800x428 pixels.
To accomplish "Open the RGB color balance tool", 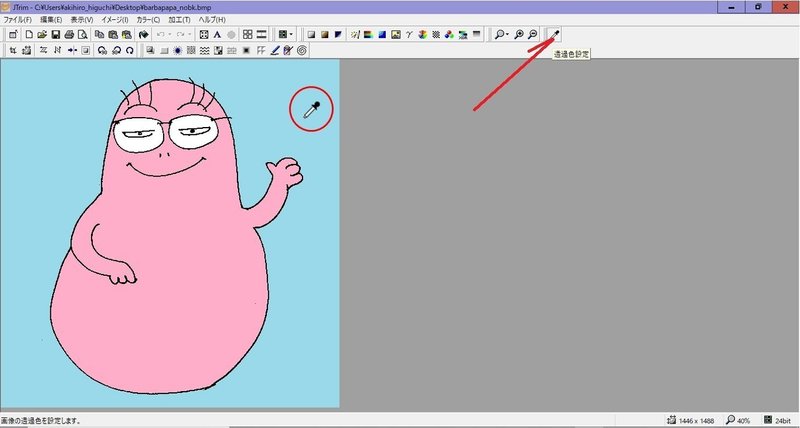I will 449,35.
